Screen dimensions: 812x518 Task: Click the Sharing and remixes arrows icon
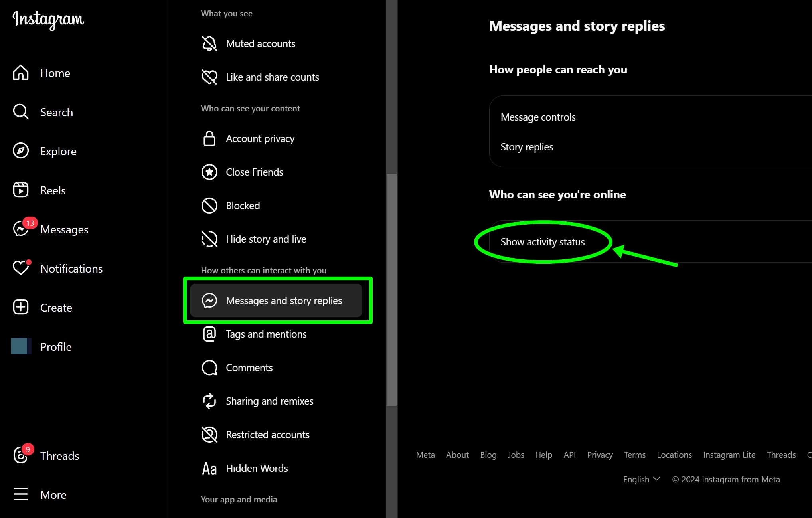[209, 401]
